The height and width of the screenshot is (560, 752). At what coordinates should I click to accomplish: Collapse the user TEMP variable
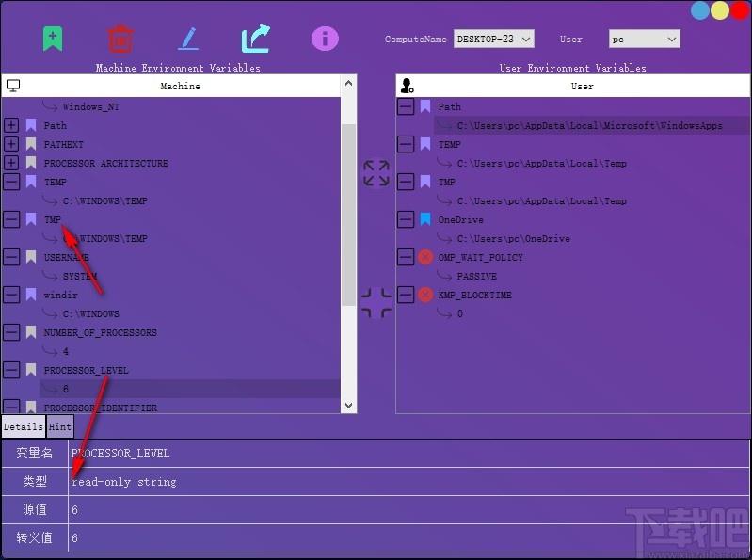[x=406, y=144]
